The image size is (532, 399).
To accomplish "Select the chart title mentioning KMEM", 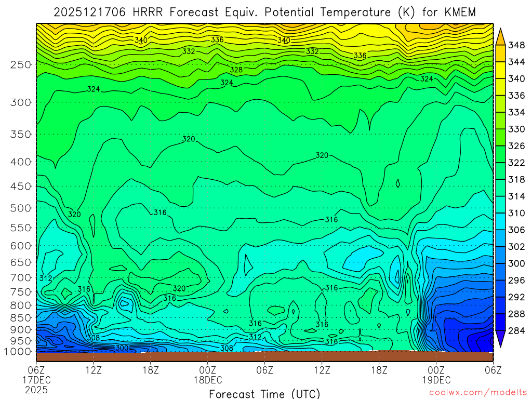I will point(264,12).
